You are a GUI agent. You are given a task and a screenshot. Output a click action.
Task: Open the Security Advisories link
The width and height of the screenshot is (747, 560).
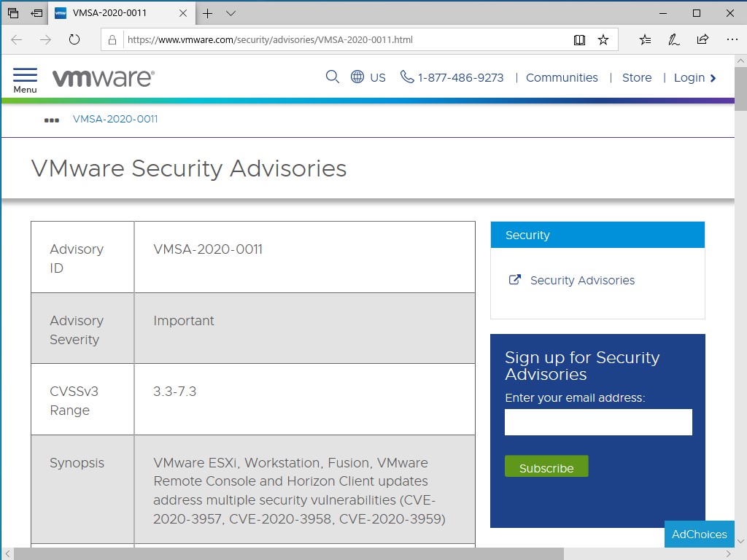582,281
